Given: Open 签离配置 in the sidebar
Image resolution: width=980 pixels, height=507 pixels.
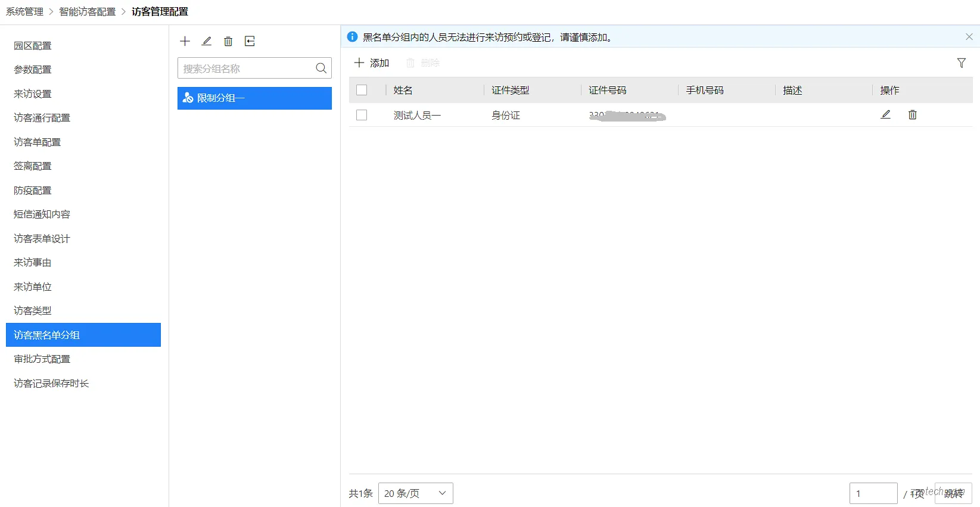Looking at the screenshot, I should pyautogui.click(x=33, y=166).
